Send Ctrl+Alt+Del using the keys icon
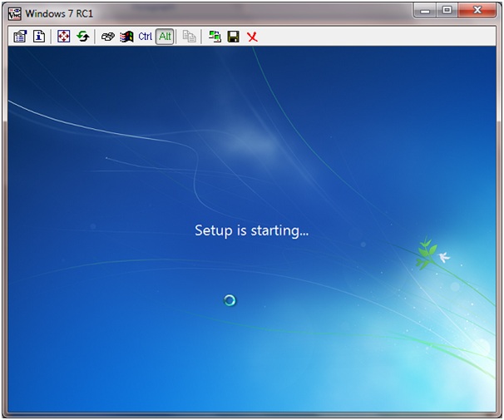 [107, 37]
